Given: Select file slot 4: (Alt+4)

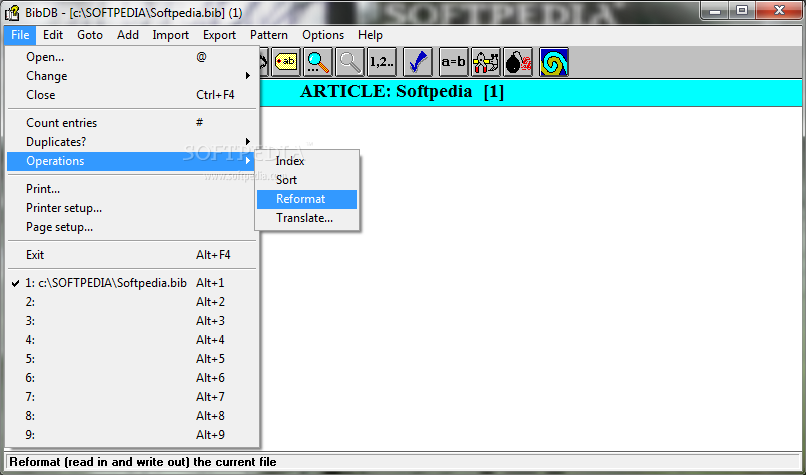Looking at the screenshot, I should [132, 340].
